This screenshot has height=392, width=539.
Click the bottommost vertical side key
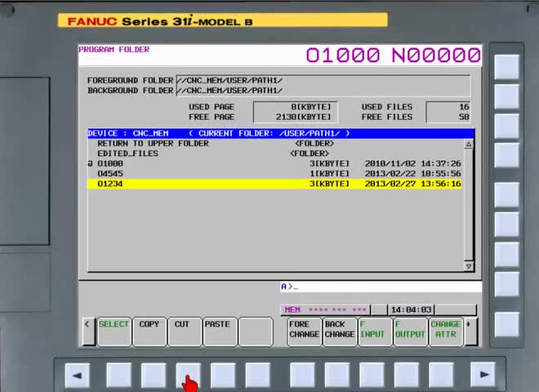click(x=506, y=324)
